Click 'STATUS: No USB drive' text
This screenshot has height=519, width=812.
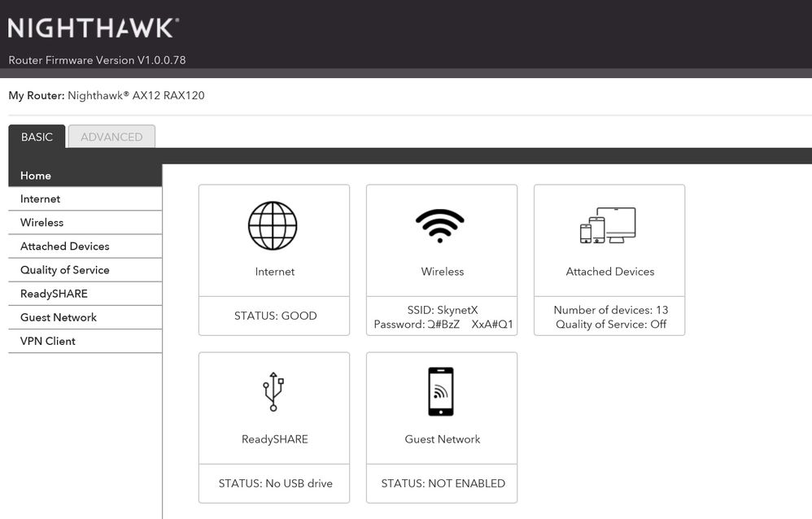(x=275, y=483)
